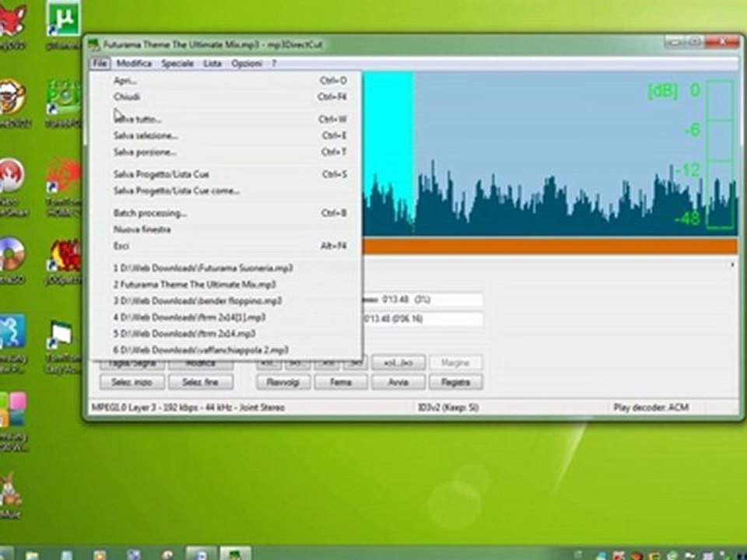Choose Salva Progetto/Lista Cue entry

pos(226,174)
